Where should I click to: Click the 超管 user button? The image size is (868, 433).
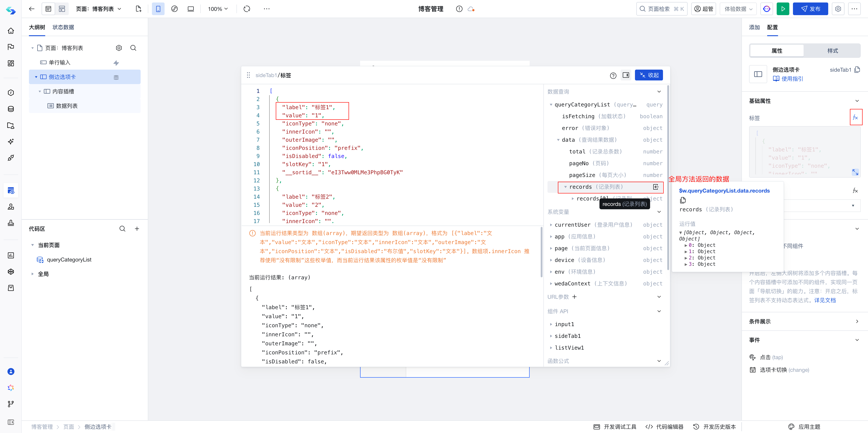(704, 9)
